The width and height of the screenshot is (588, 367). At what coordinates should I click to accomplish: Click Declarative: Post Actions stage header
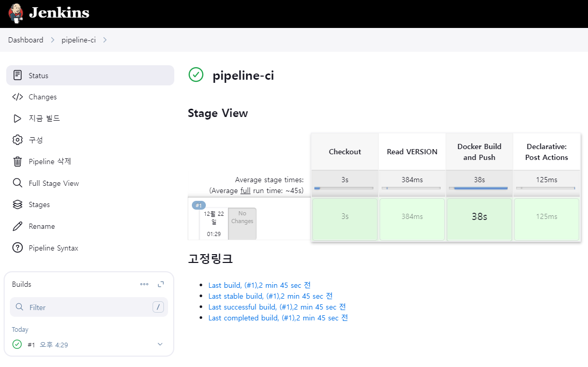(547, 152)
